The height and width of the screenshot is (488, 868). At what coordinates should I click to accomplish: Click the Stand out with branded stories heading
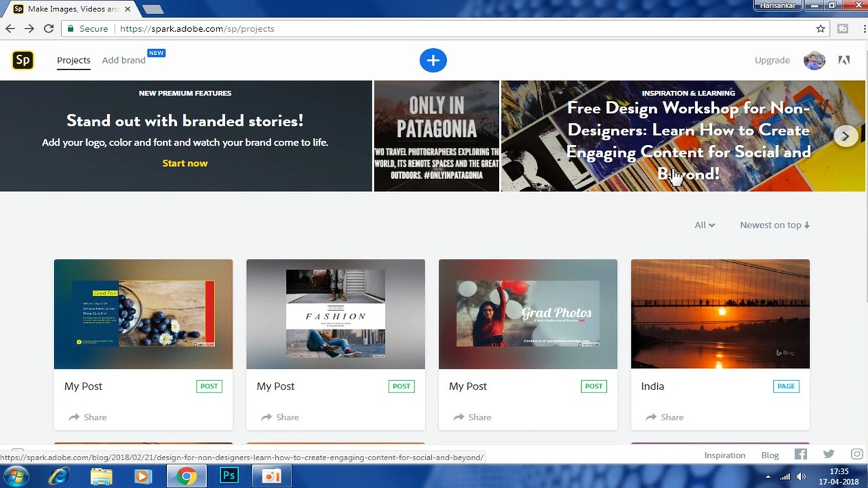[x=184, y=121]
